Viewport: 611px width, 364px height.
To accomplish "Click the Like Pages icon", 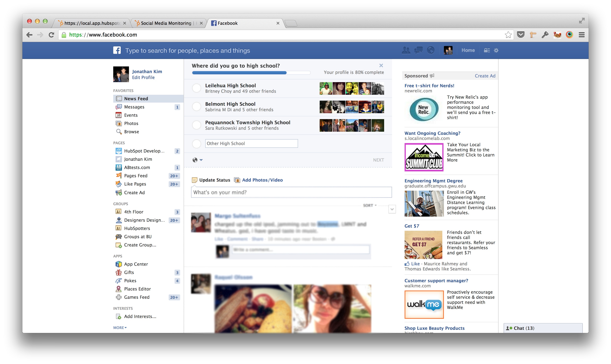I will click(119, 184).
